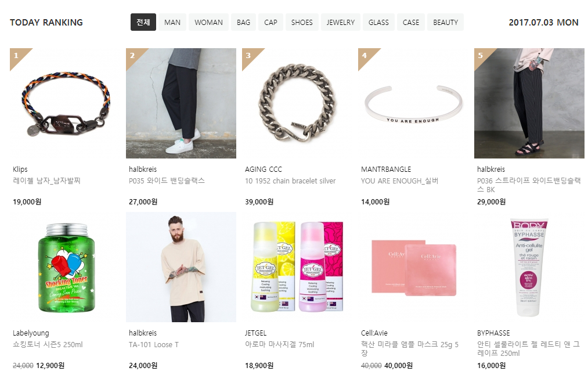Viewport: 588px width, 382px height.
Task: Click the Labelyoung brand name
Action: point(31,333)
